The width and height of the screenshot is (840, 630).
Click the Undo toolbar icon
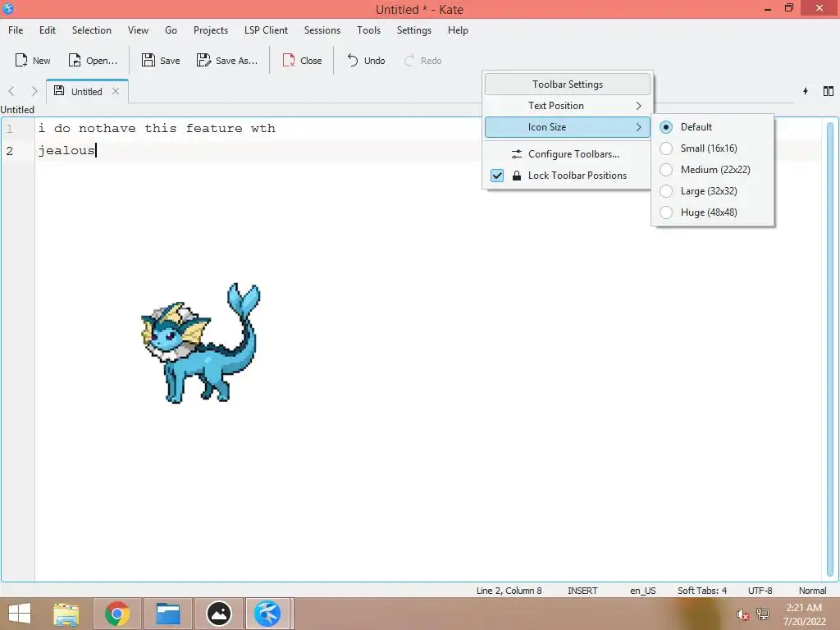pos(353,60)
